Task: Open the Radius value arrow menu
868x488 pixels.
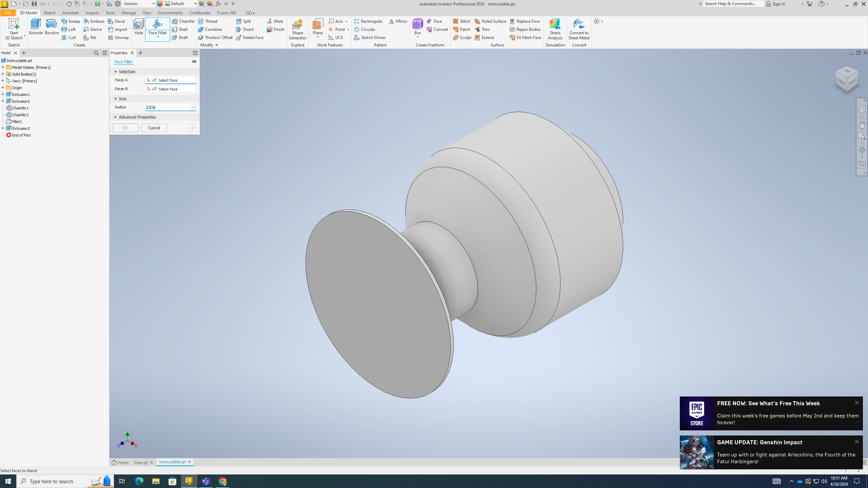Action: (193, 107)
